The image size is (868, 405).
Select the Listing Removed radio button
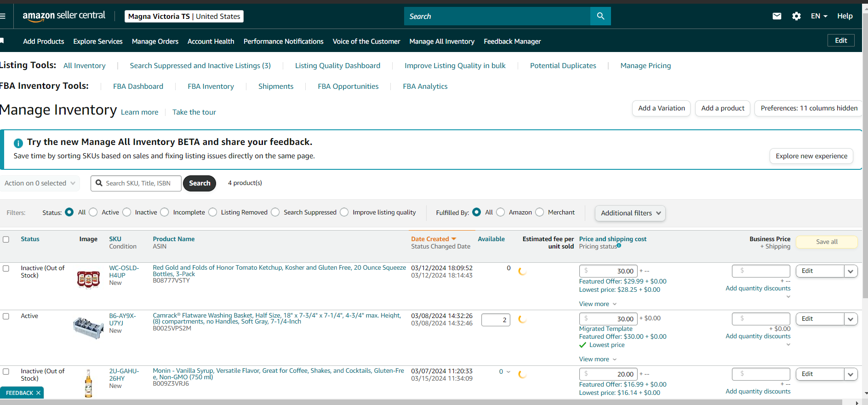[213, 212]
